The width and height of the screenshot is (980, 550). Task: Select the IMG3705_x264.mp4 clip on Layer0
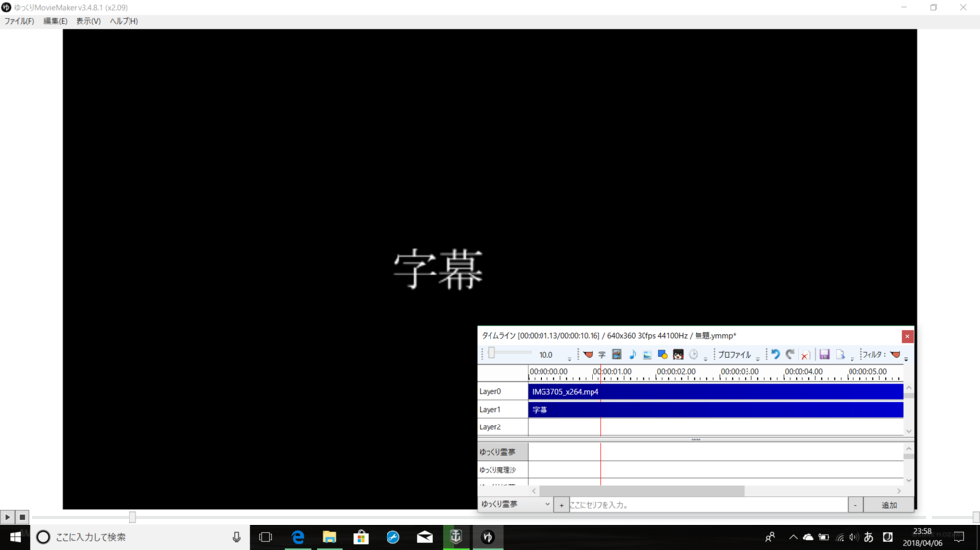pyautogui.click(x=714, y=392)
